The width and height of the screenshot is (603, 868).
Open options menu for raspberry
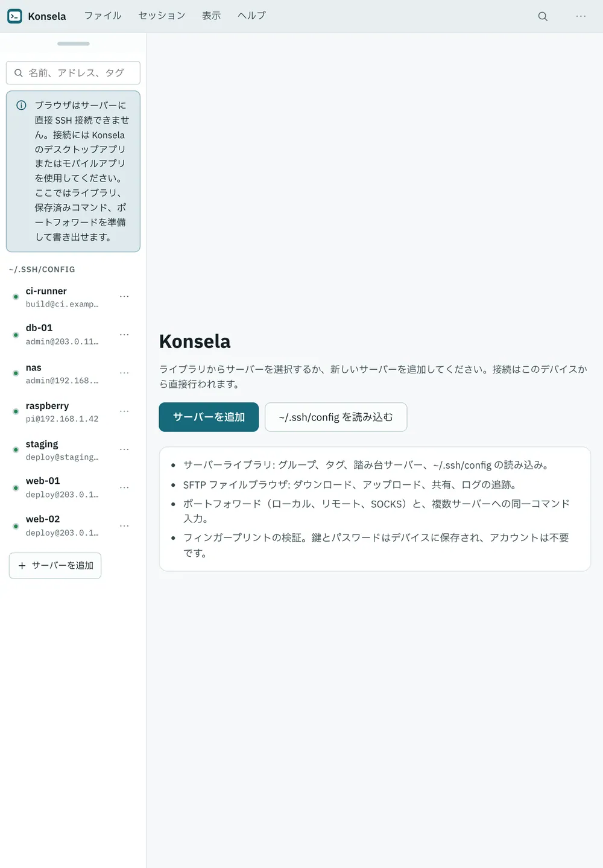click(124, 411)
